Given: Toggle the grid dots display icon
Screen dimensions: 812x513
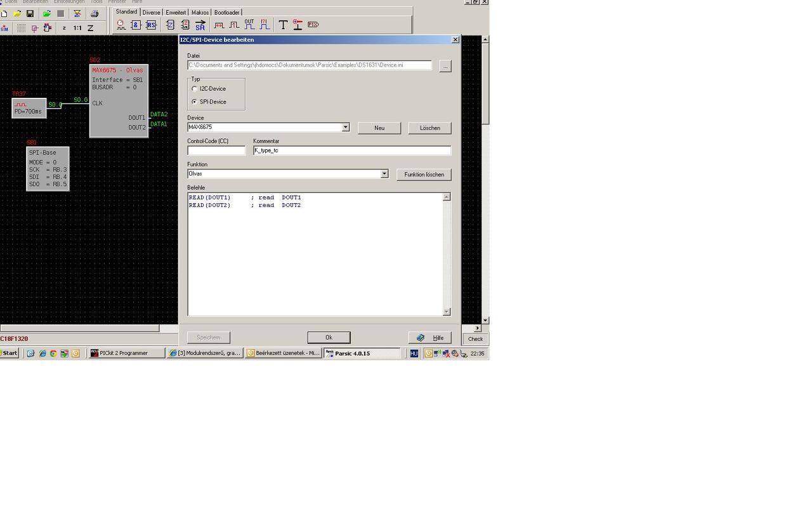Looking at the screenshot, I should [21, 28].
